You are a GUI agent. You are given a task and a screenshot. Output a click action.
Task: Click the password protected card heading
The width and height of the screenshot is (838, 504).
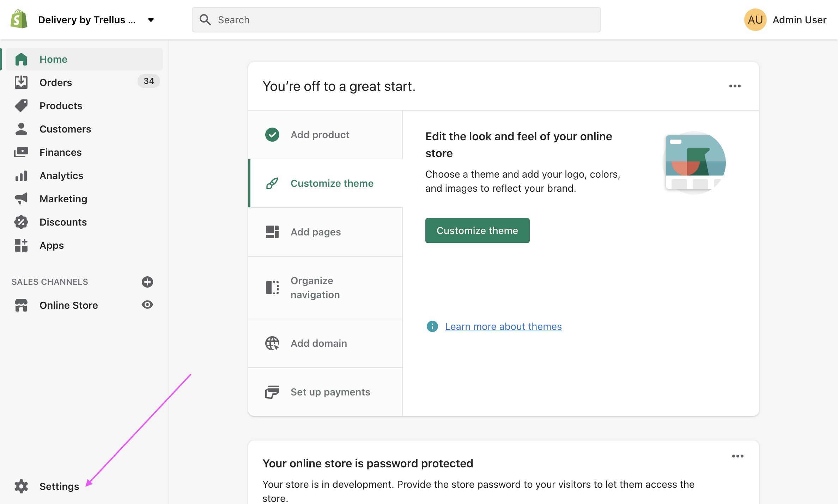tap(368, 463)
